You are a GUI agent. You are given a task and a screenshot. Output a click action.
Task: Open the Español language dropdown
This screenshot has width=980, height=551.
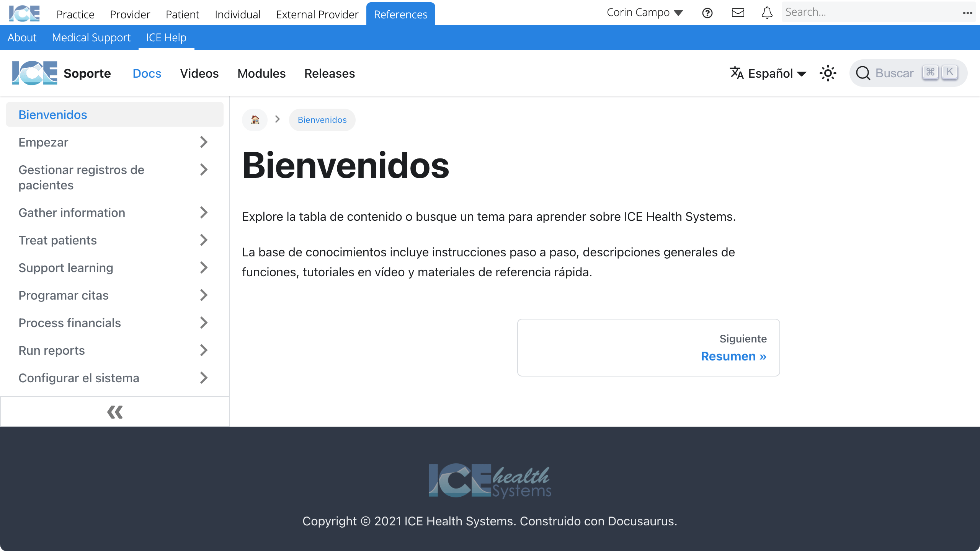pos(768,73)
